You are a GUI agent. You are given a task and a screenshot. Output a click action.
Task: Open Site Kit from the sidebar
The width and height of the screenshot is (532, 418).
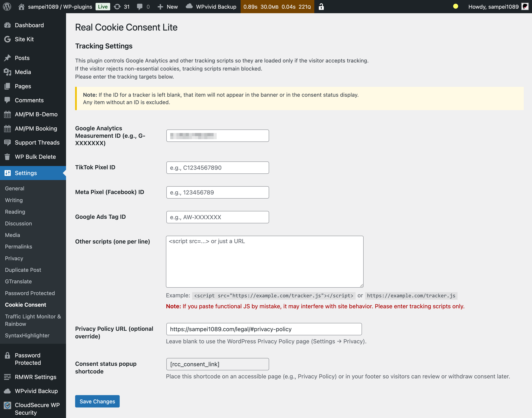tap(24, 39)
